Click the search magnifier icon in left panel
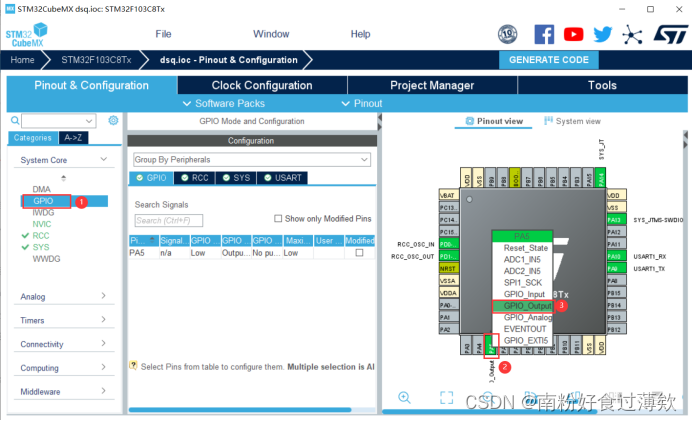Image resolution: width=692 pixels, height=421 pixels. 15,120
